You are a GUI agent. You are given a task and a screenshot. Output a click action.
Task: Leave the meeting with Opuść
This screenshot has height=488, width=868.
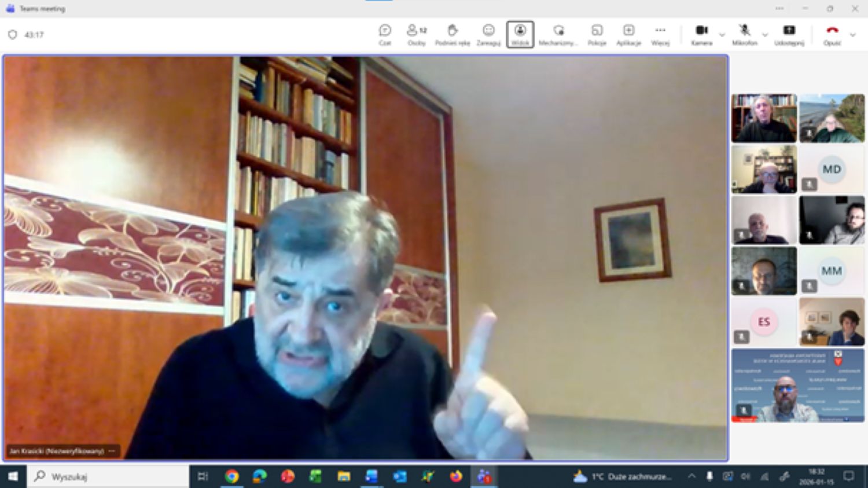pos(832,34)
